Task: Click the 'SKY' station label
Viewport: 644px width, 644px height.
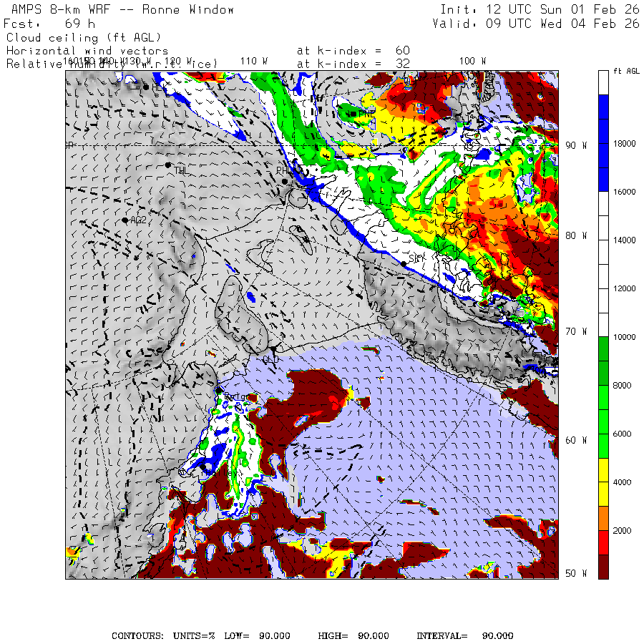Action: tap(416, 258)
